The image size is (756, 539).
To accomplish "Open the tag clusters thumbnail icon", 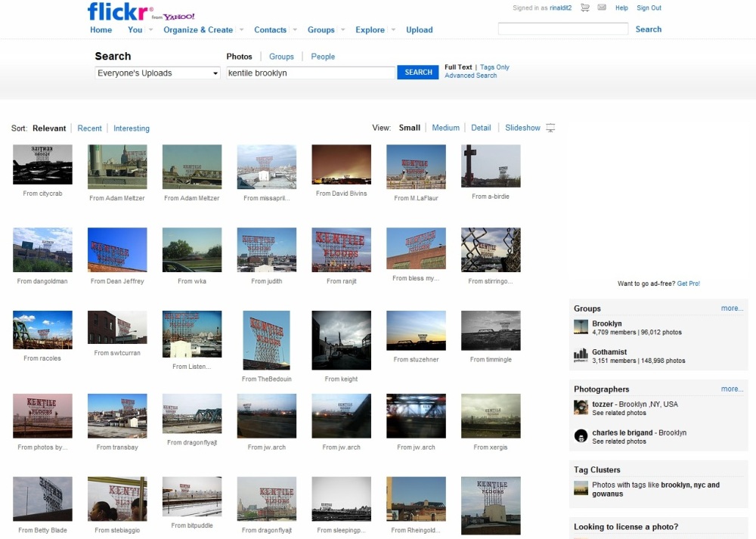I will (581, 488).
